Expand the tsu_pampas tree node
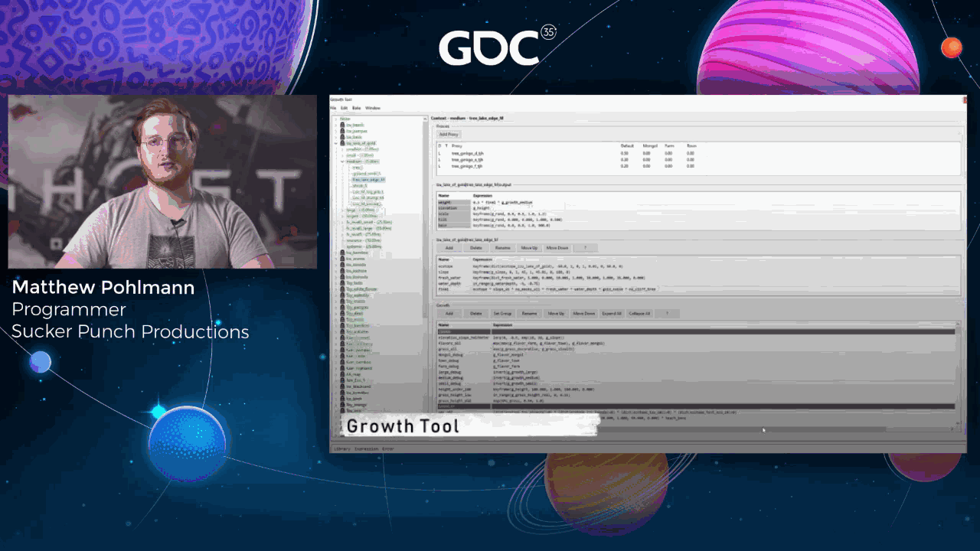This screenshot has width=980, height=551. click(x=338, y=131)
